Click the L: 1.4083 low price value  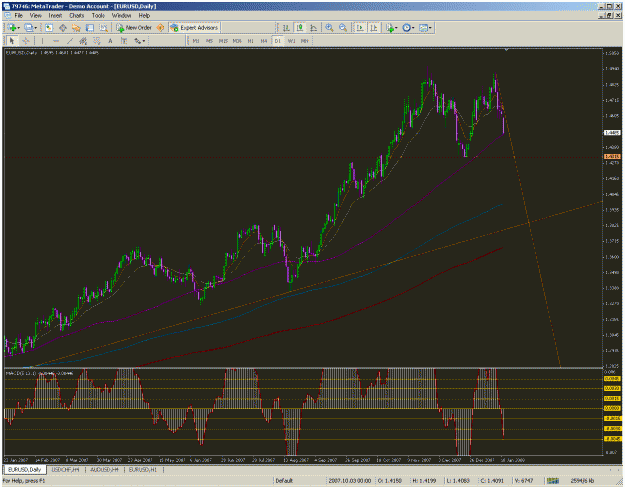(459, 481)
